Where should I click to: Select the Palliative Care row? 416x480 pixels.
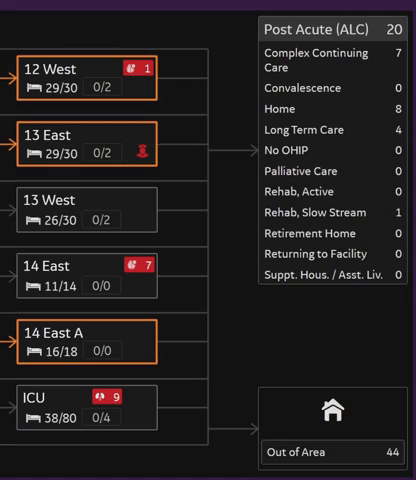[333, 171]
